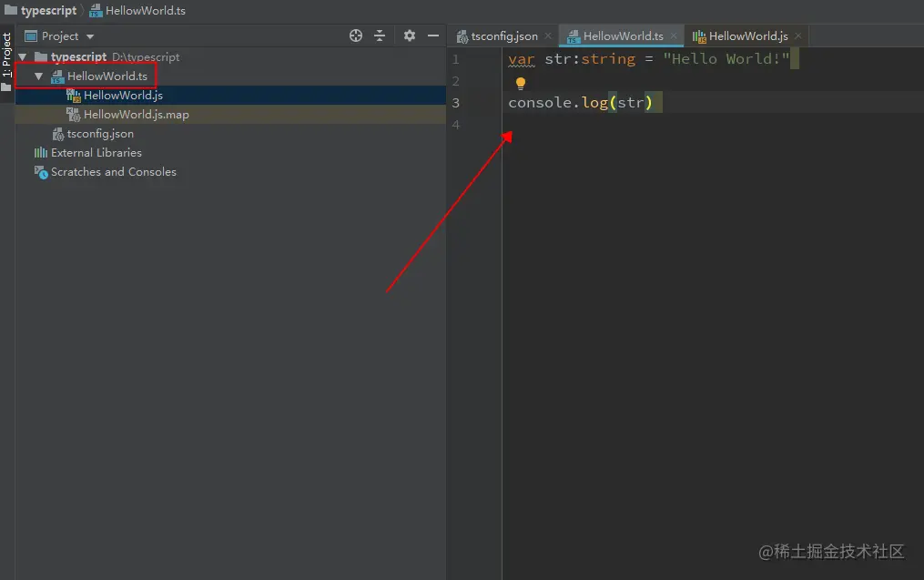Open the Project panel settings gear
The width and height of the screenshot is (924, 580).
click(410, 36)
